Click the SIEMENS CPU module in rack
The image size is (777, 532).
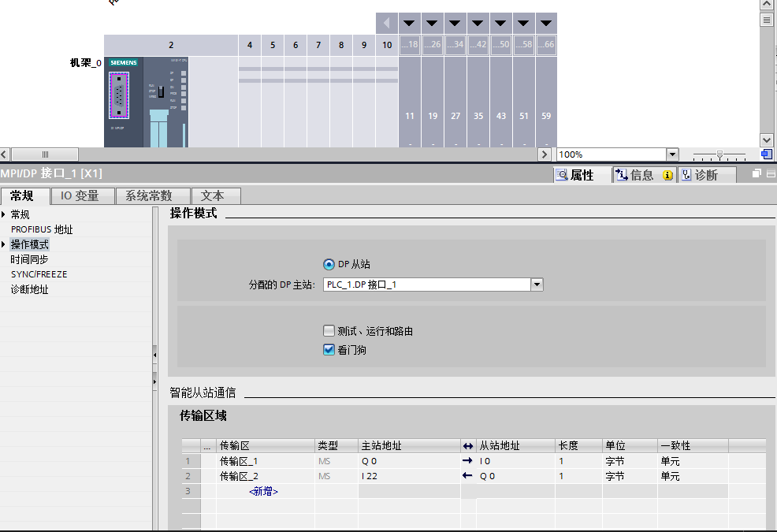[x=146, y=102]
